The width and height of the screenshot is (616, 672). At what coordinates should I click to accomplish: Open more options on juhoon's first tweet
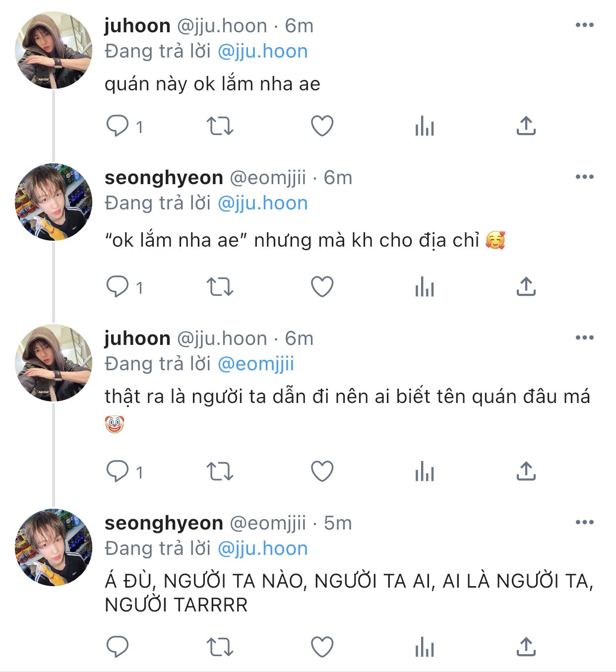point(584,25)
